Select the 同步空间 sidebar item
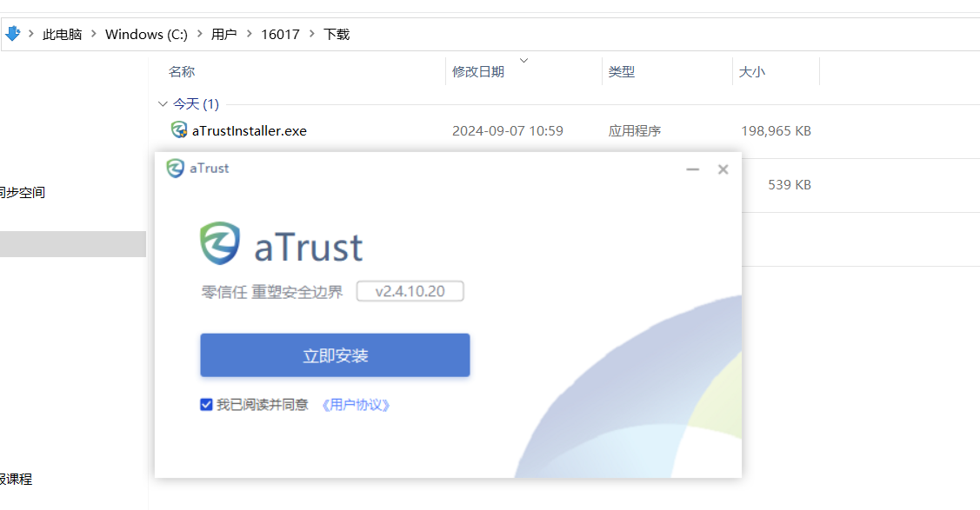This screenshot has height=510, width=980. tap(23, 192)
